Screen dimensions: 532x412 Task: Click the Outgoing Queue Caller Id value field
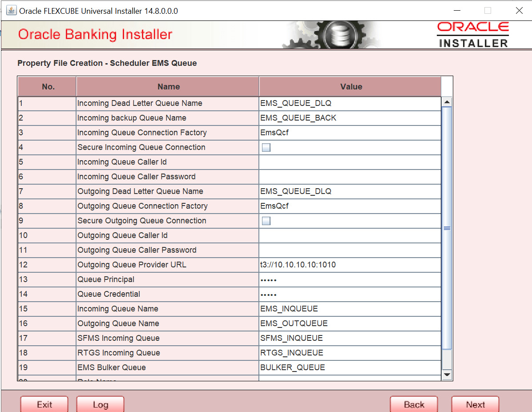350,235
